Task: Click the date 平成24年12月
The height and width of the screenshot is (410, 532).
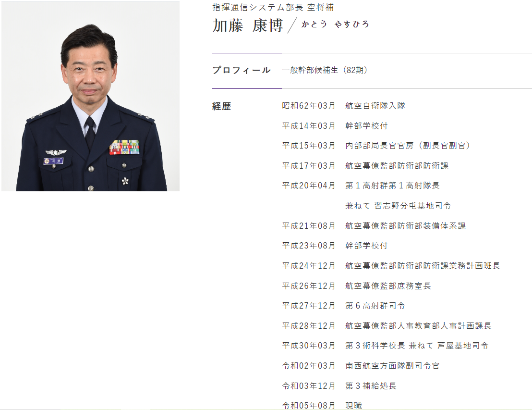Action: (x=308, y=266)
